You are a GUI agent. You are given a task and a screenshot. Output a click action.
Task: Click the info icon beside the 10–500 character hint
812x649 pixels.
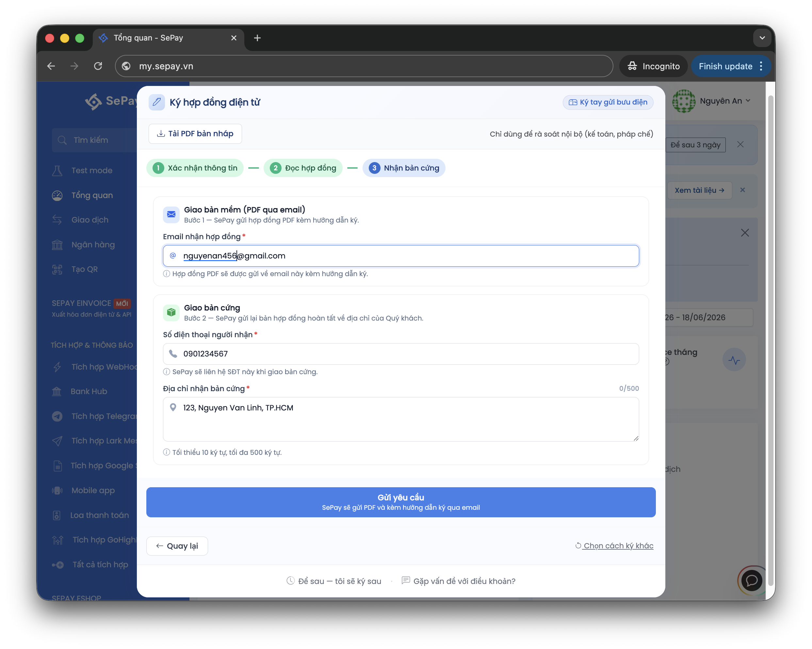167,452
